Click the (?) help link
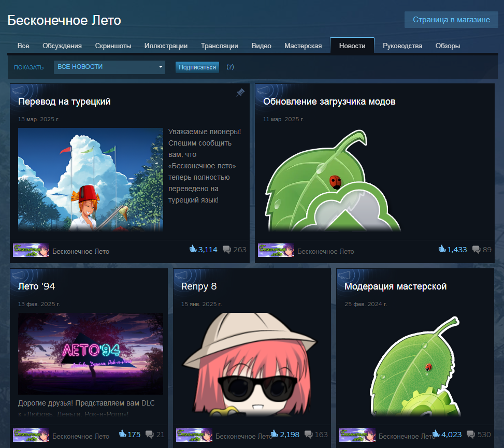The width and height of the screenshot is (504, 448). coord(230,67)
